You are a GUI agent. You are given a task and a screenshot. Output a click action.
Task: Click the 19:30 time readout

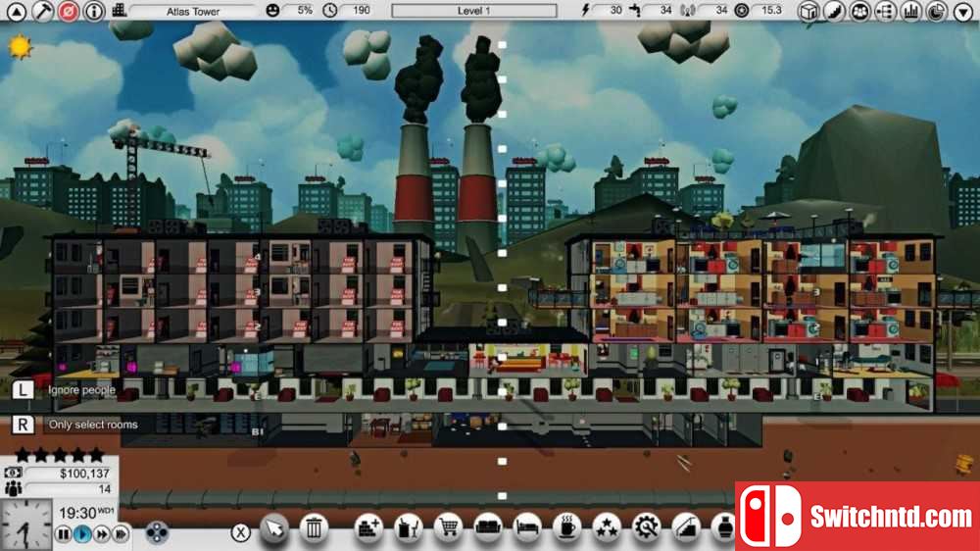point(76,513)
